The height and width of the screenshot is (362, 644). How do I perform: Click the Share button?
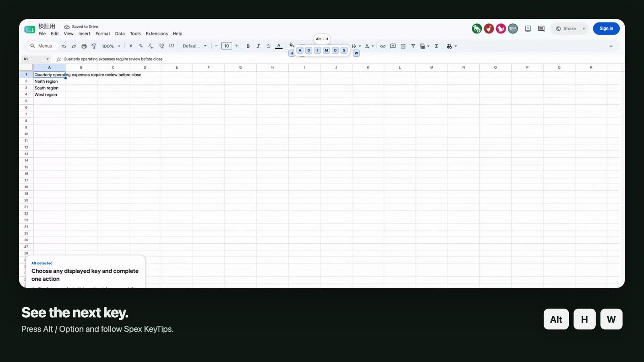(x=566, y=29)
